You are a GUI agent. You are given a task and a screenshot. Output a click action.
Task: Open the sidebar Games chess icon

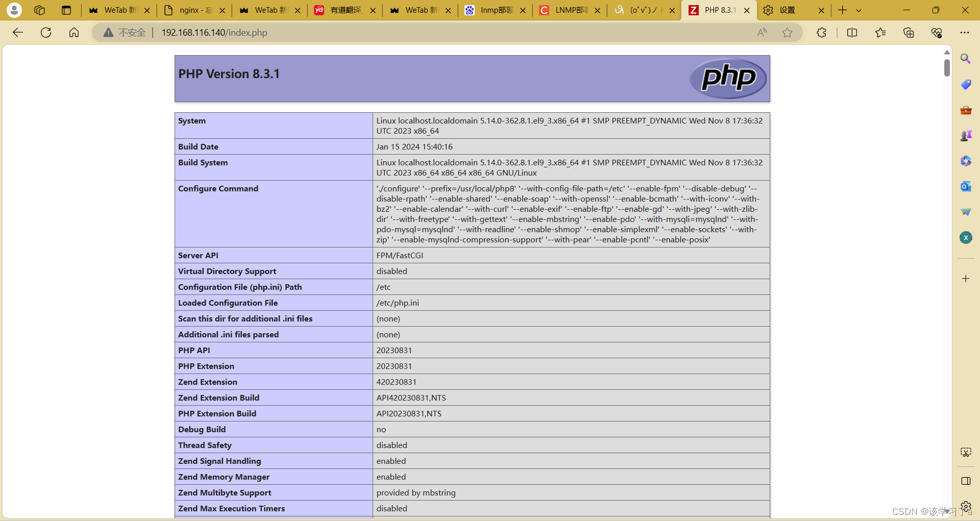[966, 135]
